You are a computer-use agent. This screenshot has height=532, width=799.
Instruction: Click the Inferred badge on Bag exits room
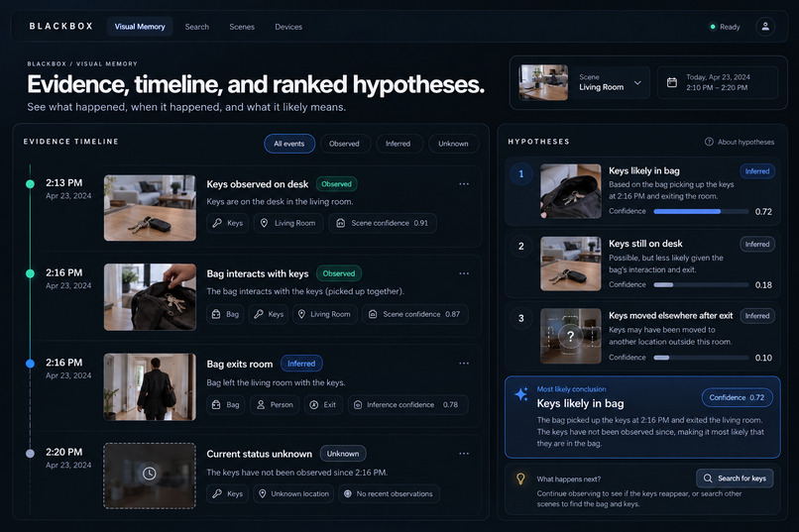pos(301,364)
